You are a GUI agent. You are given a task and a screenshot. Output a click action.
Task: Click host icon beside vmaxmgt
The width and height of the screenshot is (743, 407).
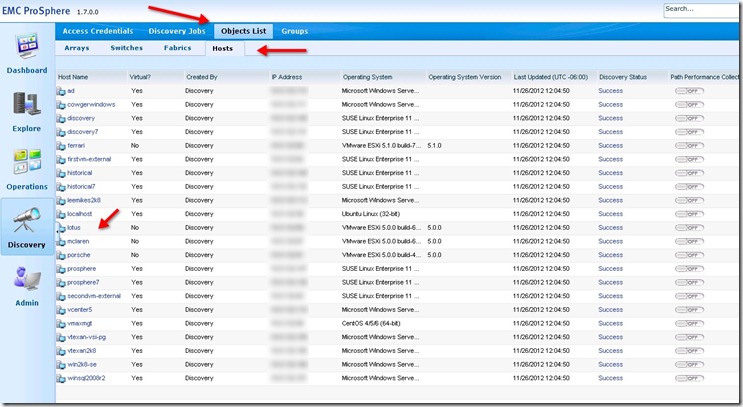click(61, 324)
